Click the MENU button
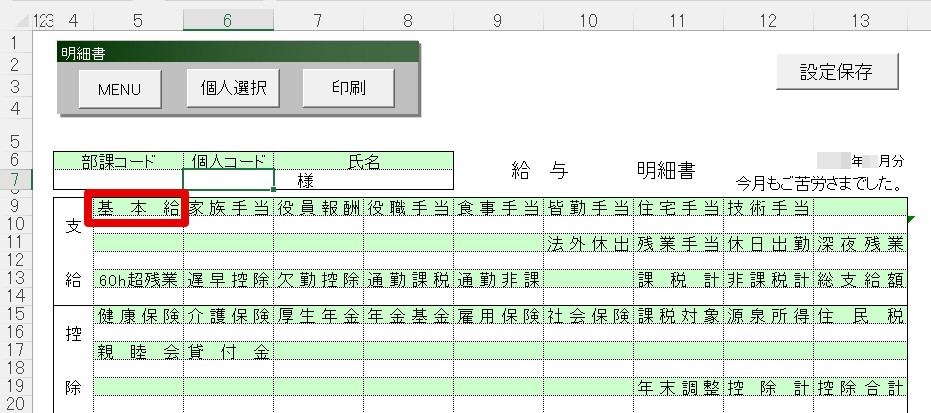Viewport: 931px width, 413px height. pos(119,89)
